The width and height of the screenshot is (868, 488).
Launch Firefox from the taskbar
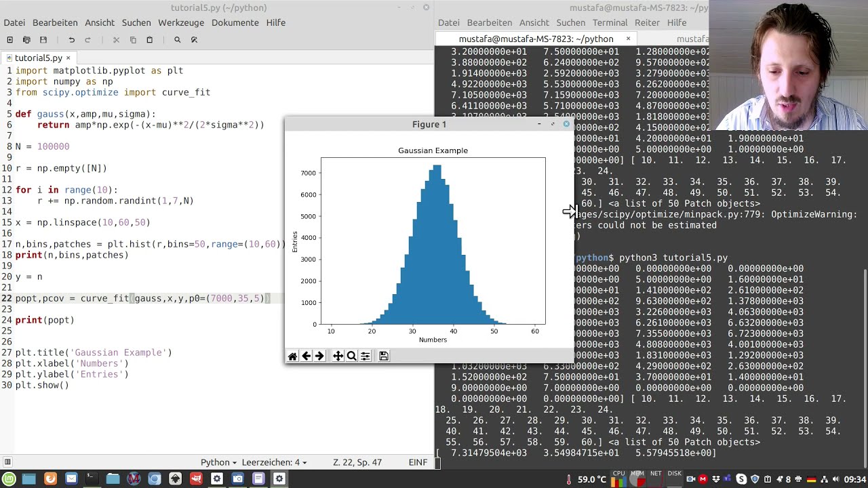[50, 479]
